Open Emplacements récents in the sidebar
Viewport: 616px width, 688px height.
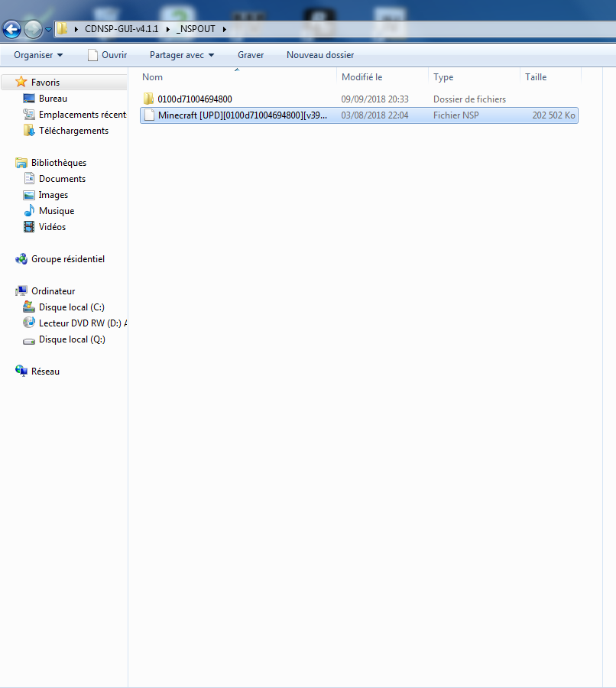point(83,115)
